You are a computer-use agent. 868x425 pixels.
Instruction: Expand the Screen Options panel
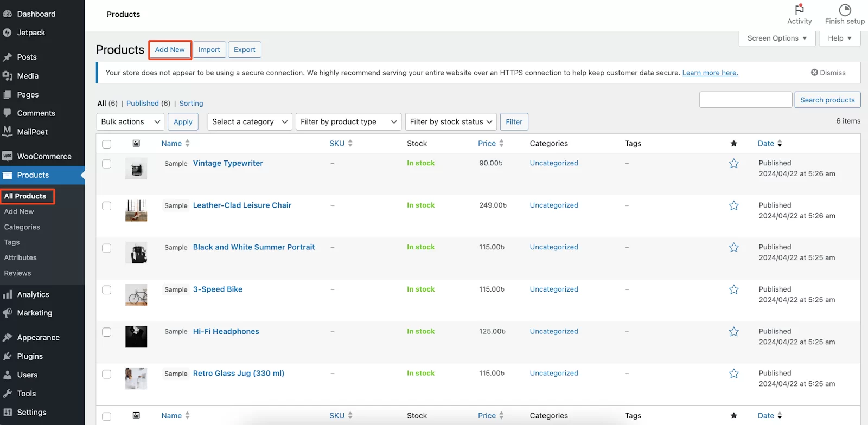point(777,38)
